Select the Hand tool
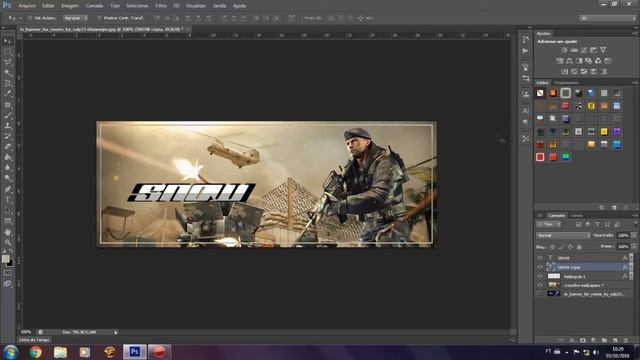The width and height of the screenshot is (640, 360). 8,232
